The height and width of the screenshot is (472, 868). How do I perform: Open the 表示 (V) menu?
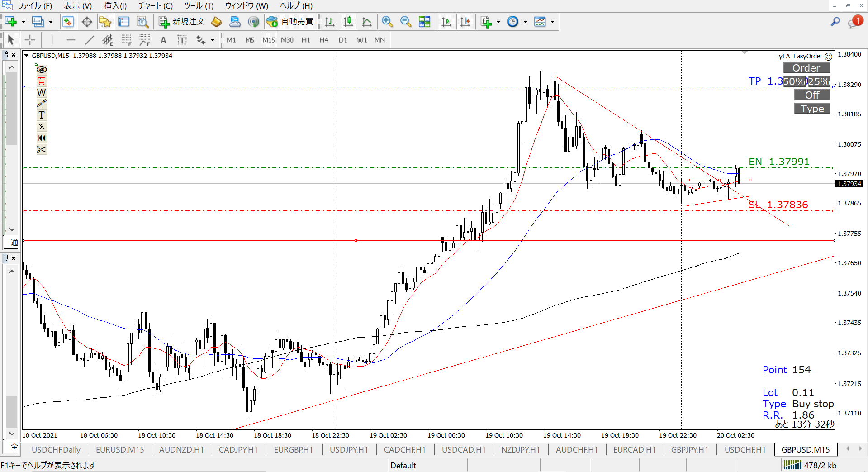78,6
